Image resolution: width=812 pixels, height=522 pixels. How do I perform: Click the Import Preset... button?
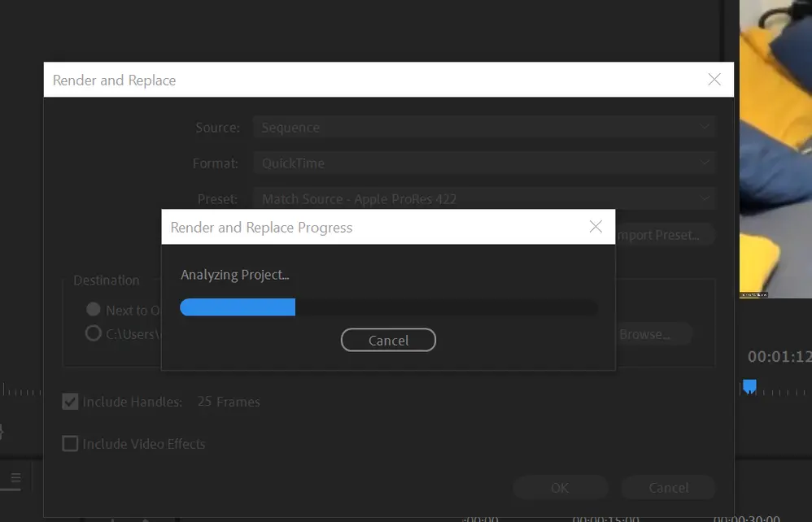point(663,235)
